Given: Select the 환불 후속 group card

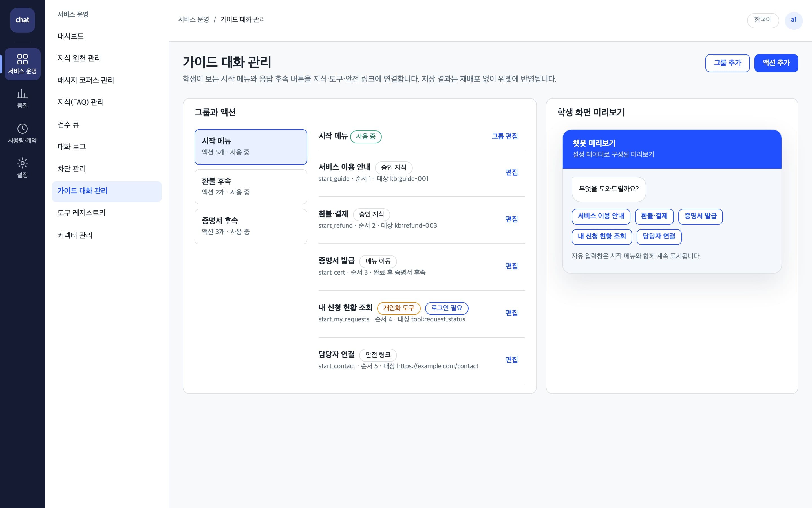Looking at the screenshot, I should 251,187.
